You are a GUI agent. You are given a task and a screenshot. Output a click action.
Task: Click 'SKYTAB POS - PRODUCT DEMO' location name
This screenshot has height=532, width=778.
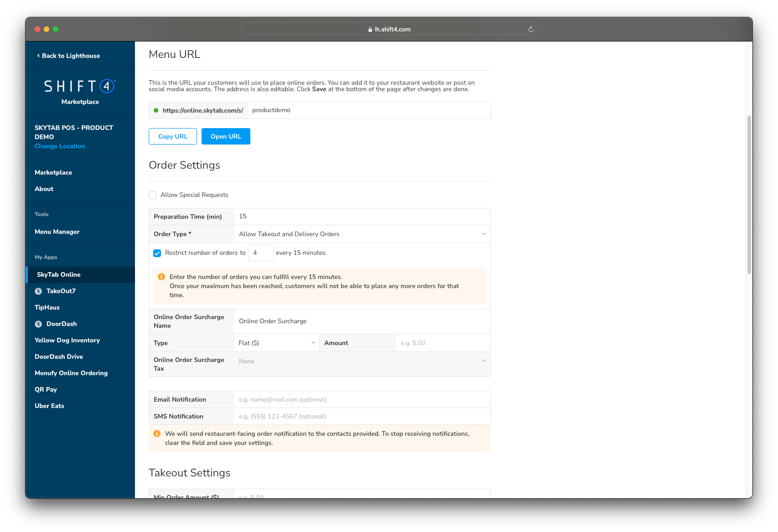74,132
